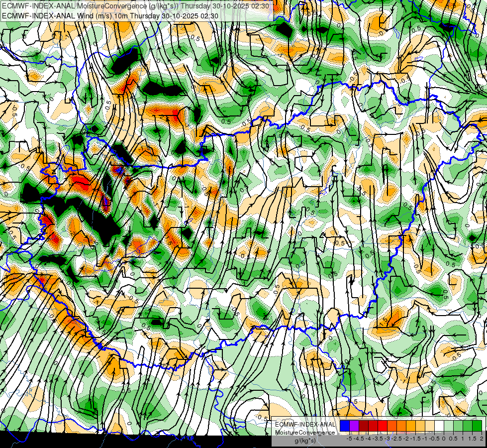Click the '-1' legend tick label
Image resolution: width=487 pixels, height=448 pixels.
click(x=425, y=439)
